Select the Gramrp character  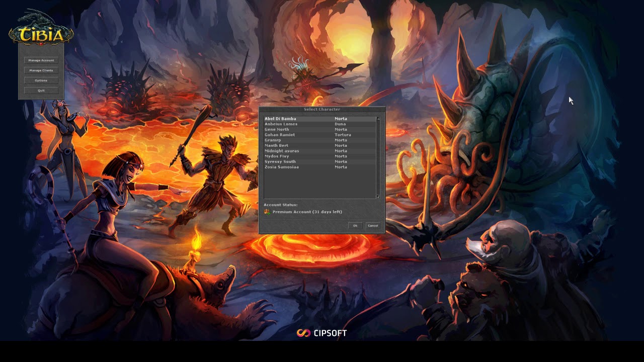click(320, 140)
